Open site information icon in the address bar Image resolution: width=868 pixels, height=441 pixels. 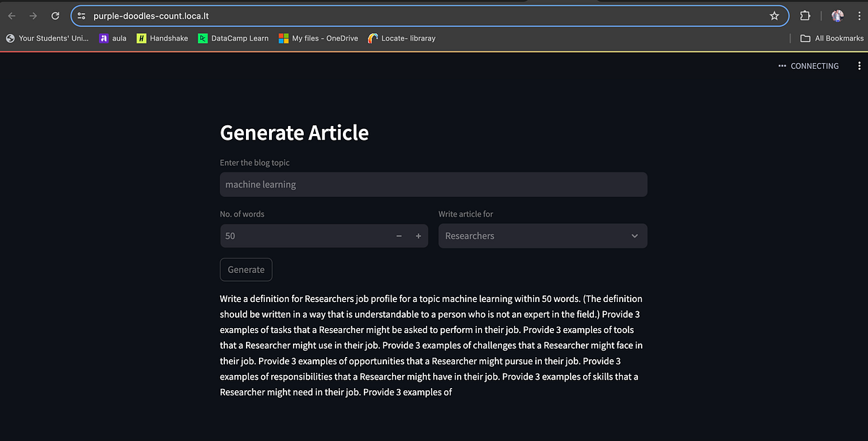82,15
